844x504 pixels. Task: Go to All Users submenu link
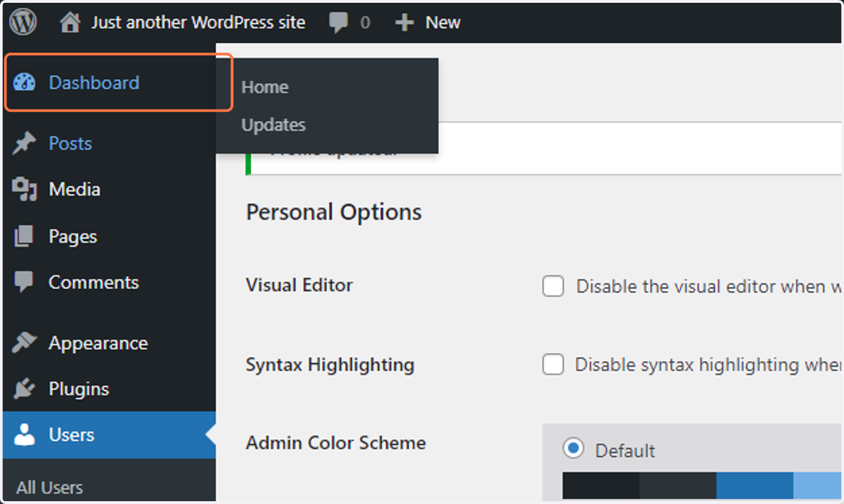pyautogui.click(x=50, y=488)
